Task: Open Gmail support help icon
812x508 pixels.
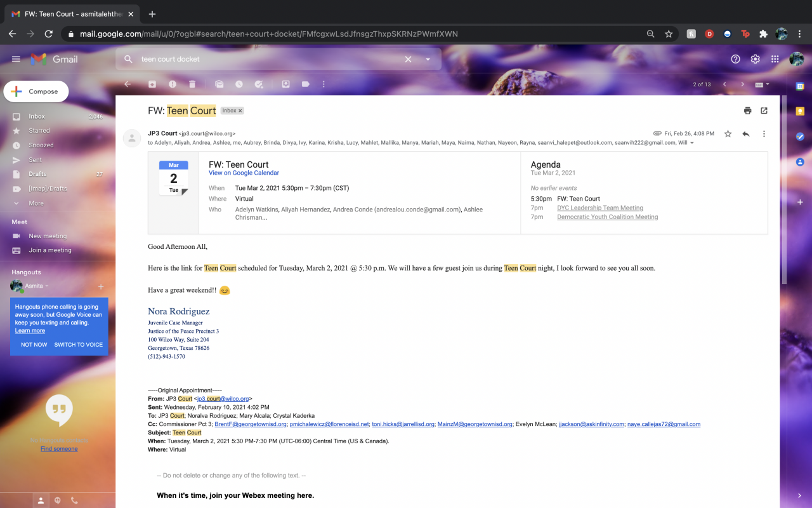Action: pos(736,59)
